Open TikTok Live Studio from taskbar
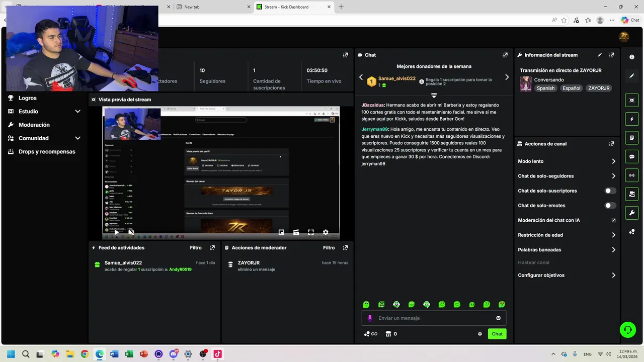644x362 pixels. point(217,354)
